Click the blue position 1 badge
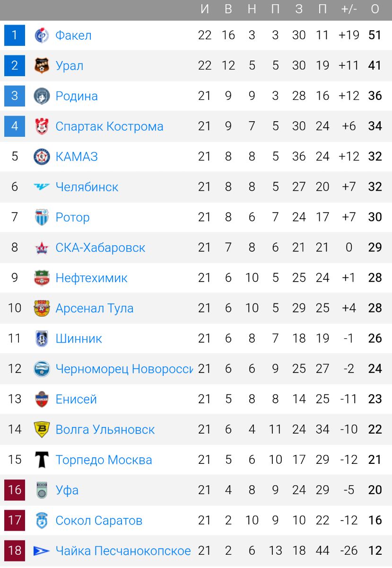This screenshot has width=392, height=568. (x=15, y=35)
